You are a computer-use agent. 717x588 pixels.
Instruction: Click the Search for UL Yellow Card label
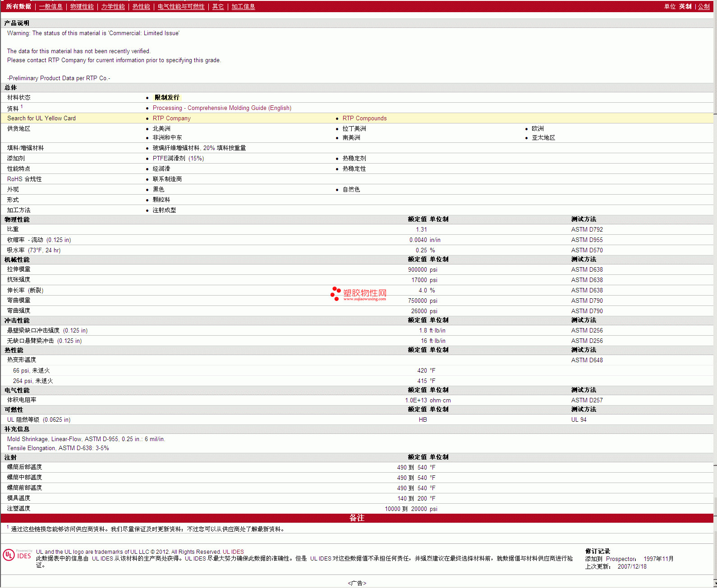(x=41, y=118)
